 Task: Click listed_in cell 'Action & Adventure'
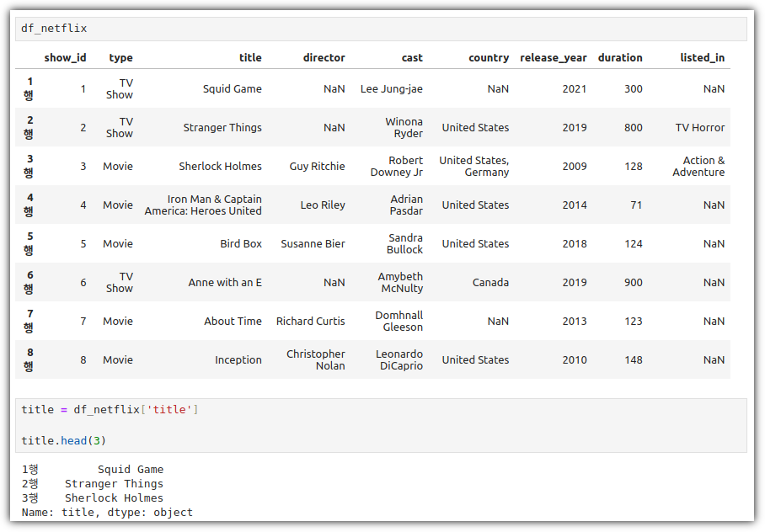698,167
